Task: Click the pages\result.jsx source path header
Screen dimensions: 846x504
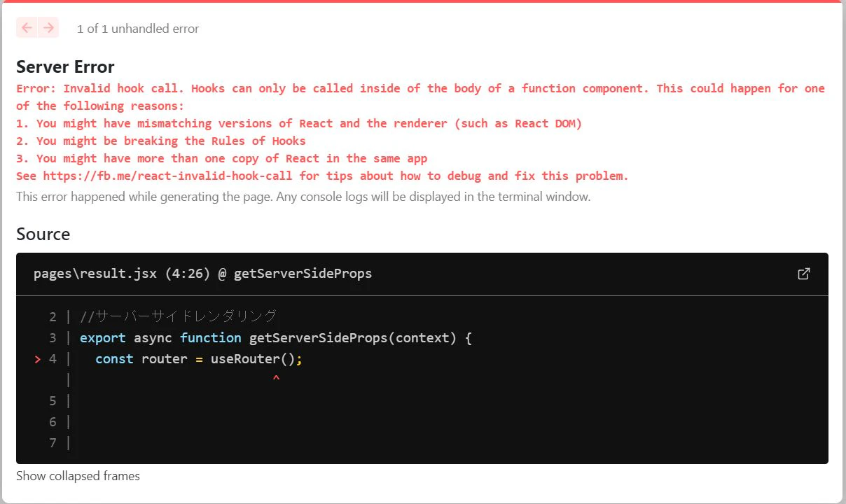Action: [202, 274]
